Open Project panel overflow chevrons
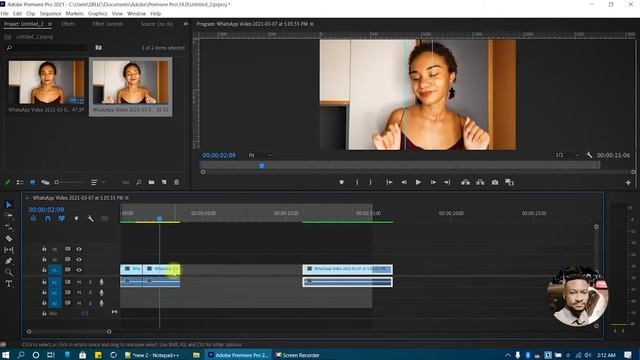This screenshot has width=640, height=360. (186, 24)
